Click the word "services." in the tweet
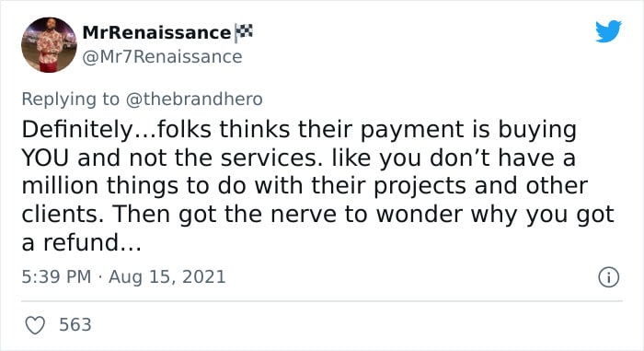Image resolution: width=644 pixels, height=351 pixels. pos(271,158)
